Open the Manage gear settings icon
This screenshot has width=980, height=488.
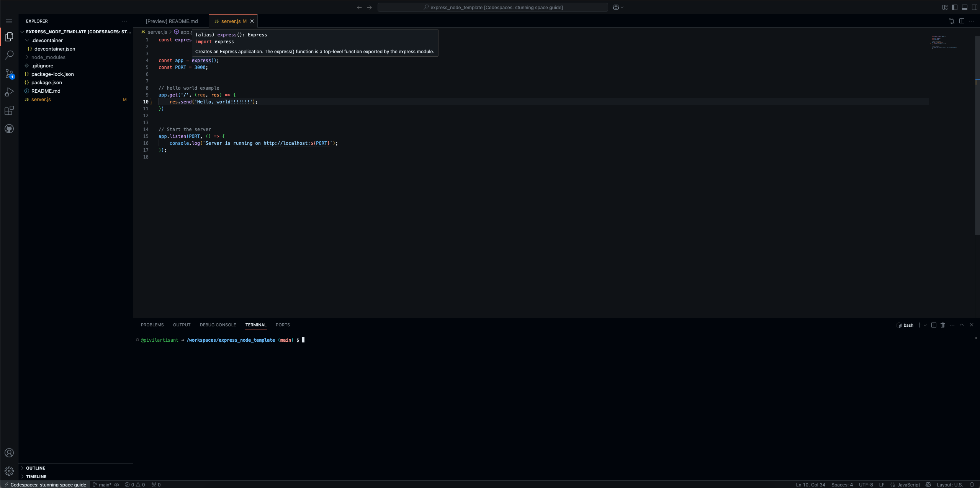coord(9,471)
